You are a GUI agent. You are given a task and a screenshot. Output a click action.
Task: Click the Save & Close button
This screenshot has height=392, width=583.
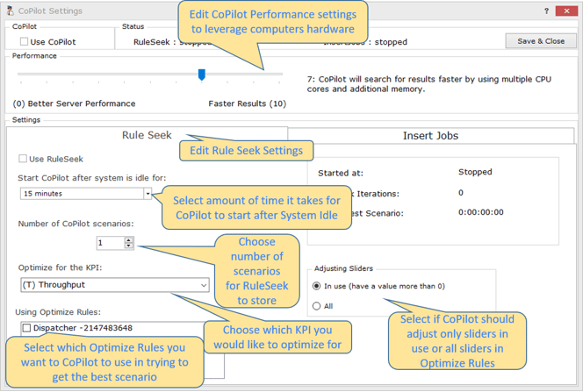pos(541,41)
